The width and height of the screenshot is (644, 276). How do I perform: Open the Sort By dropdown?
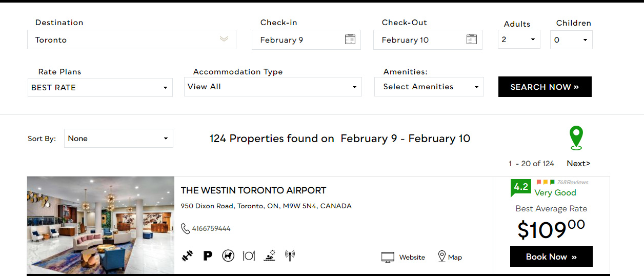(118, 139)
